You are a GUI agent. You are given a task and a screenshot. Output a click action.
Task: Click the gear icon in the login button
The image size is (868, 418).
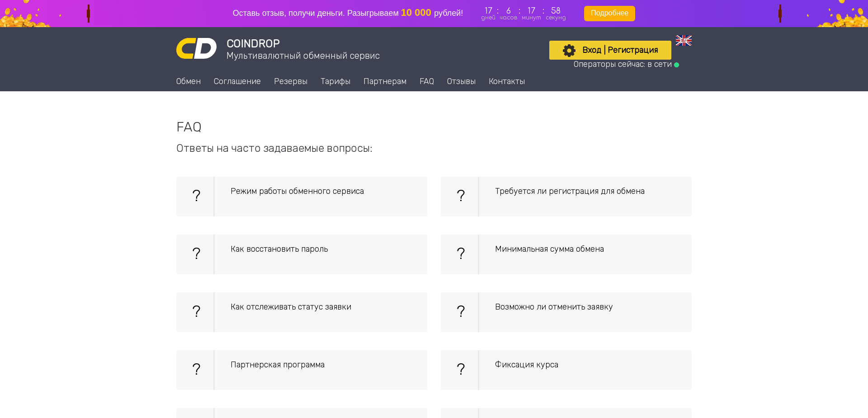(569, 50)
